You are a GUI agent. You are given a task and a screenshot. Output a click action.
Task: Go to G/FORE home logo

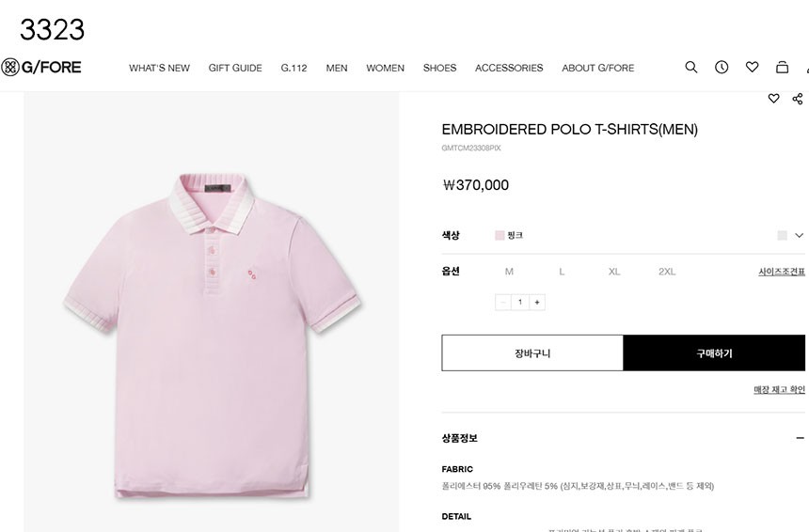point(41,67)
